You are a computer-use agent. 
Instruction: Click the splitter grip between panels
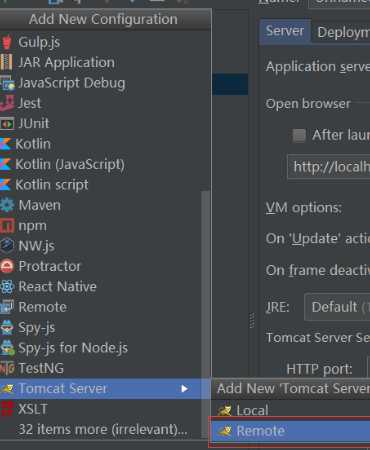click(x=252, y=320)
